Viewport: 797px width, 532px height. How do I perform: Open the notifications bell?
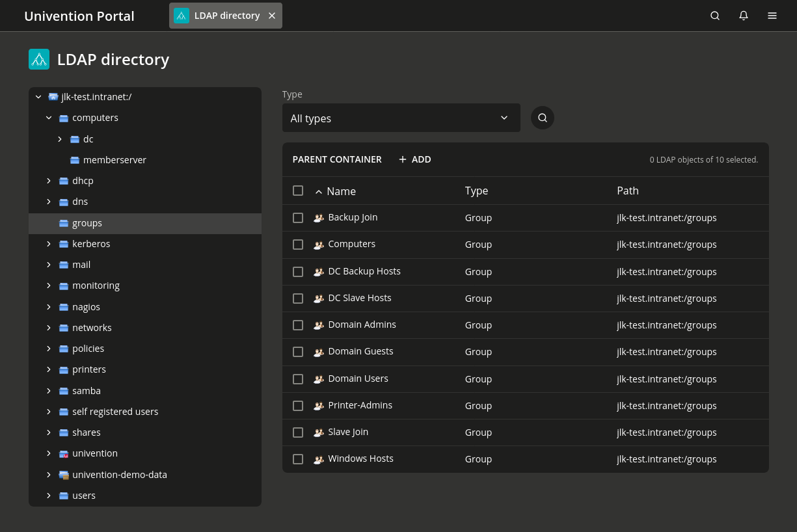[x=744, y=16]
